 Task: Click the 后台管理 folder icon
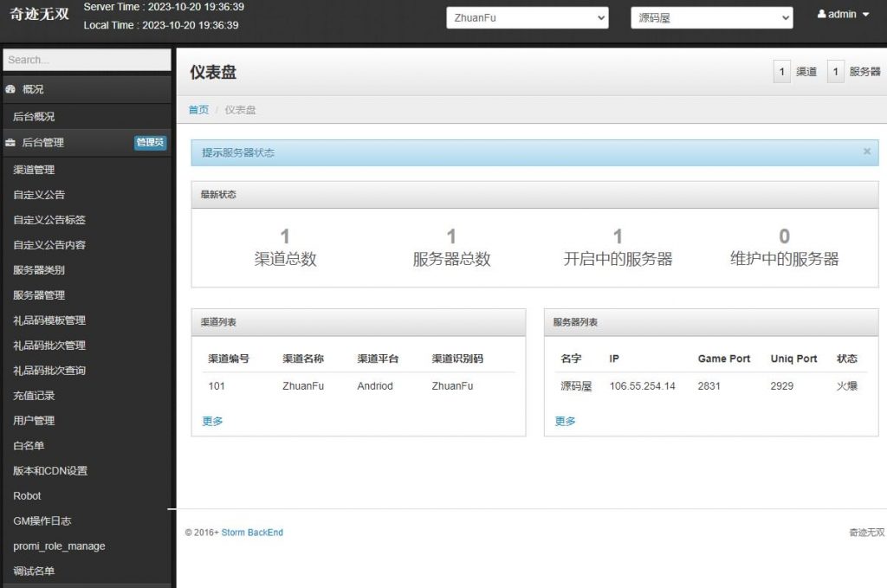coord(10,142)
